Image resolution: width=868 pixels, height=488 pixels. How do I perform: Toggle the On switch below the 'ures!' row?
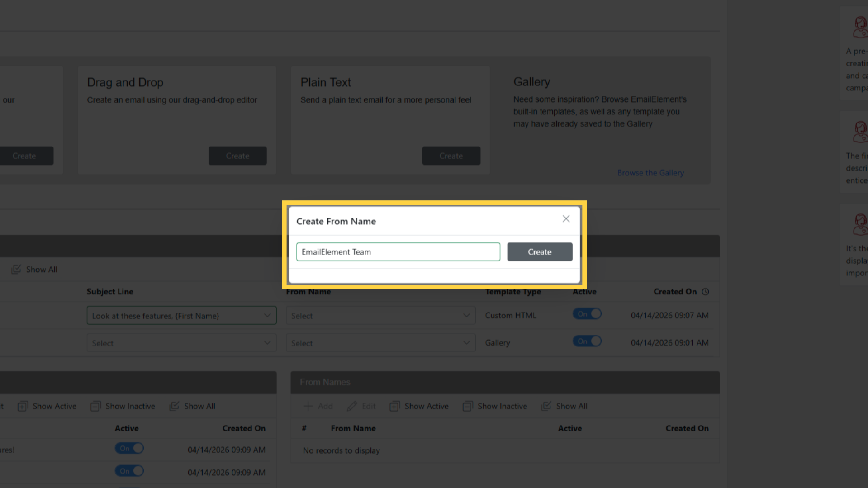(x=129, y=471)
